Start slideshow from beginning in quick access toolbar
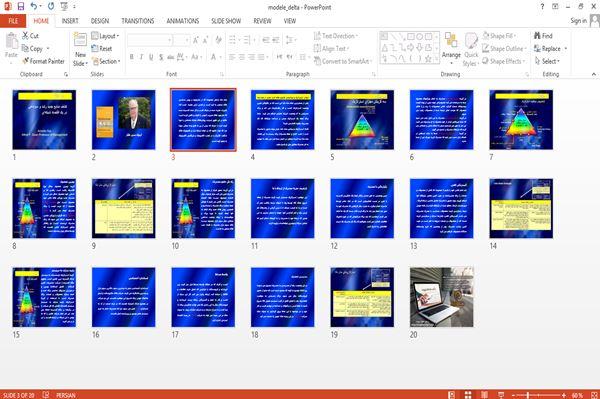The image size is (600, 399). [x=64, y=6]
